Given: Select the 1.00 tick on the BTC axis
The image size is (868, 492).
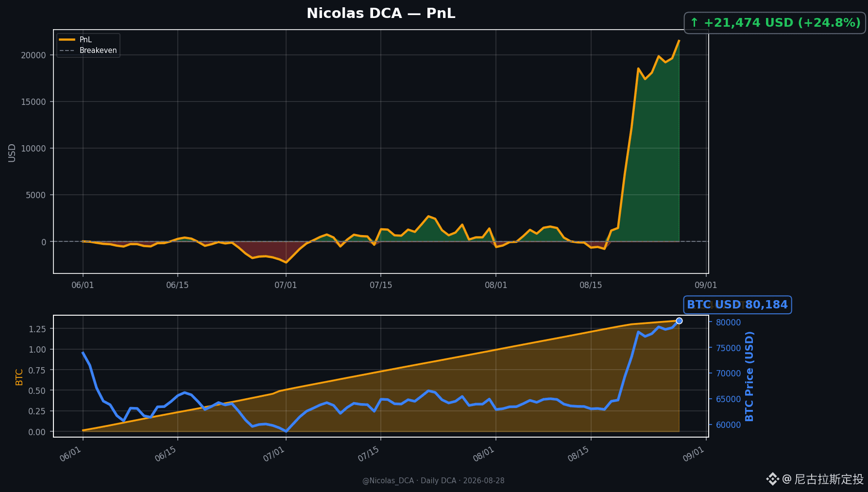Looking at the screenshot, I should [x=37, y=350].
